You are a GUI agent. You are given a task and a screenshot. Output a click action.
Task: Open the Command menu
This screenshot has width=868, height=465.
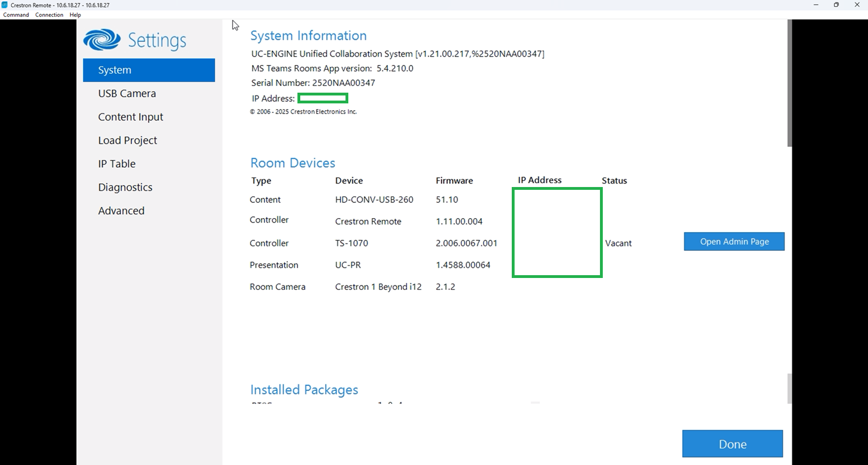pyautogui.click(x=16, y=15)
